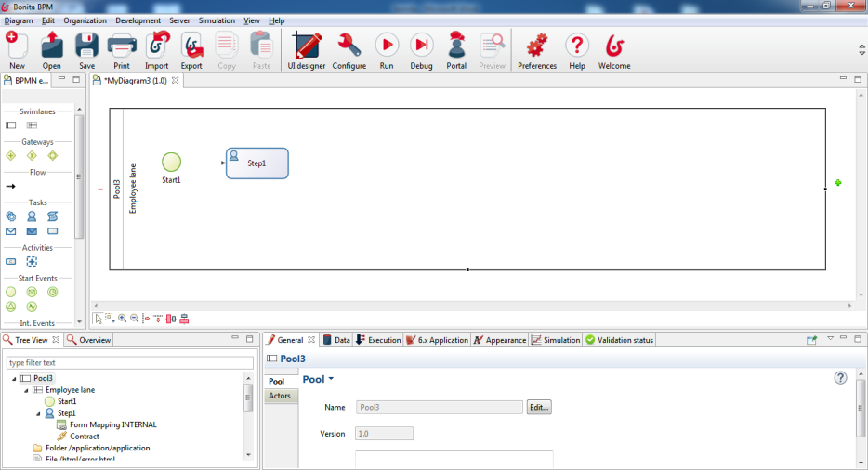868x470 pixels.
Task: Pick the inclusive gateway palette icon
Action: tap(53, 155)
